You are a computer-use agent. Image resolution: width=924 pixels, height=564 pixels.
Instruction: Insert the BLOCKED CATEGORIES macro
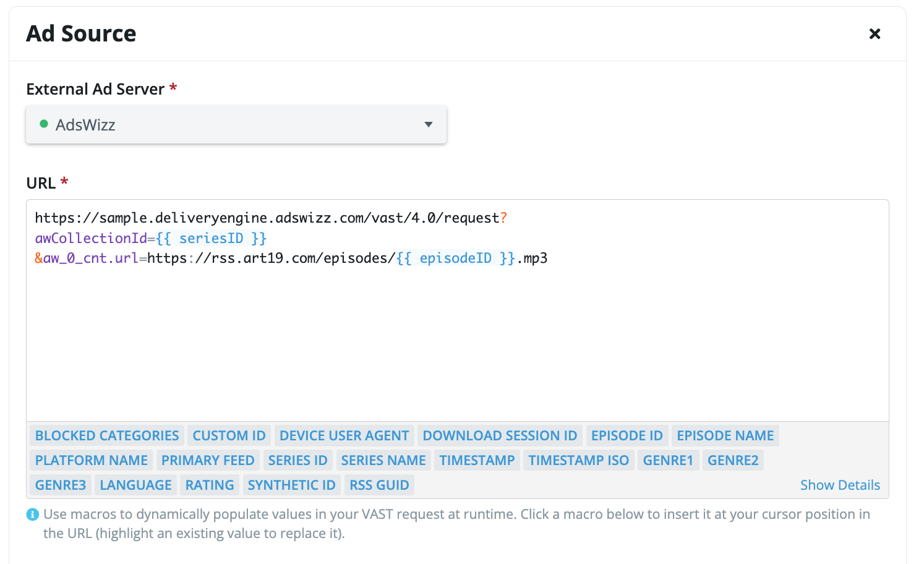pyautogui.click(x=107, y=435)
